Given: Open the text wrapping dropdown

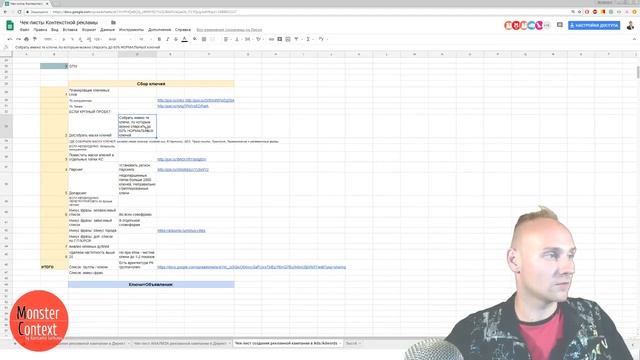Looking at the screenshot, I should click(x=248, y=39).
